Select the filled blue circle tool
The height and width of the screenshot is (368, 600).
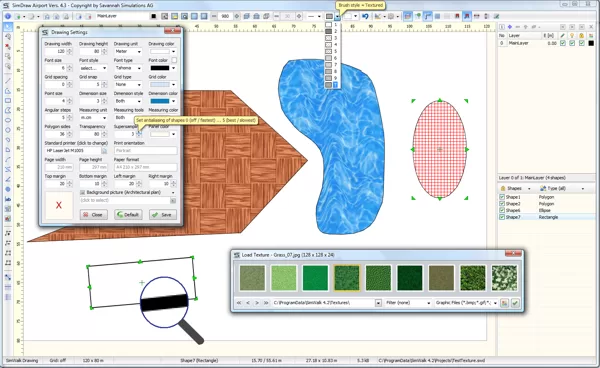pyautogui.click(x=8, y=189)
